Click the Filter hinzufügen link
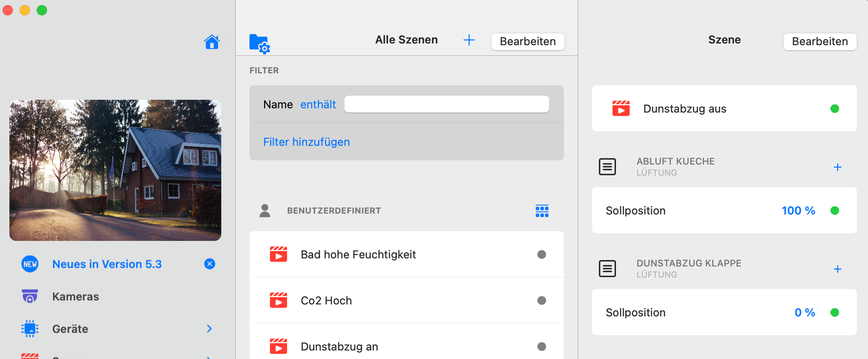The image size is (868, 359). tap(307, 142)
